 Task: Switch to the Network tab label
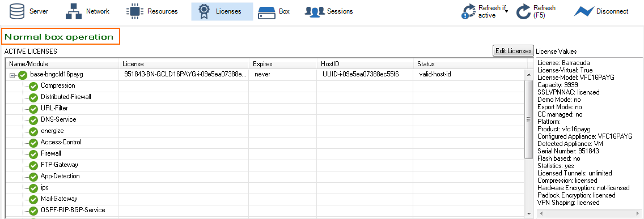point(98,11)
